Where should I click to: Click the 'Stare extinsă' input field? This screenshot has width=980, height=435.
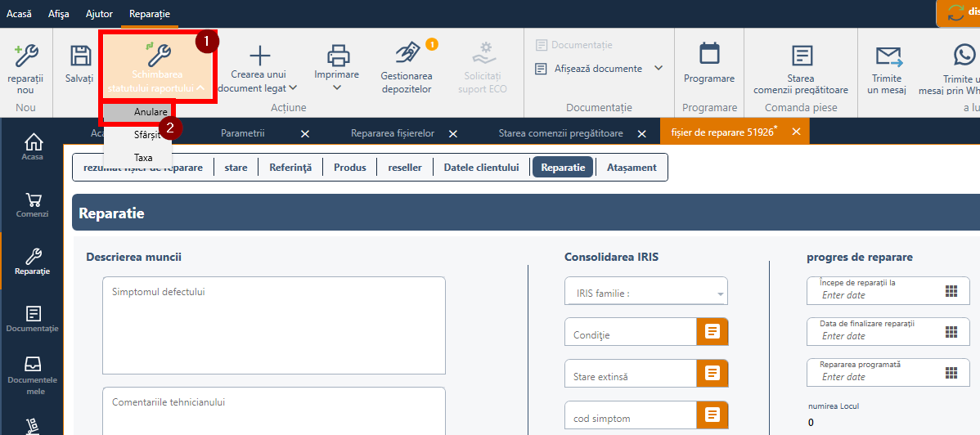coord(631,374)
